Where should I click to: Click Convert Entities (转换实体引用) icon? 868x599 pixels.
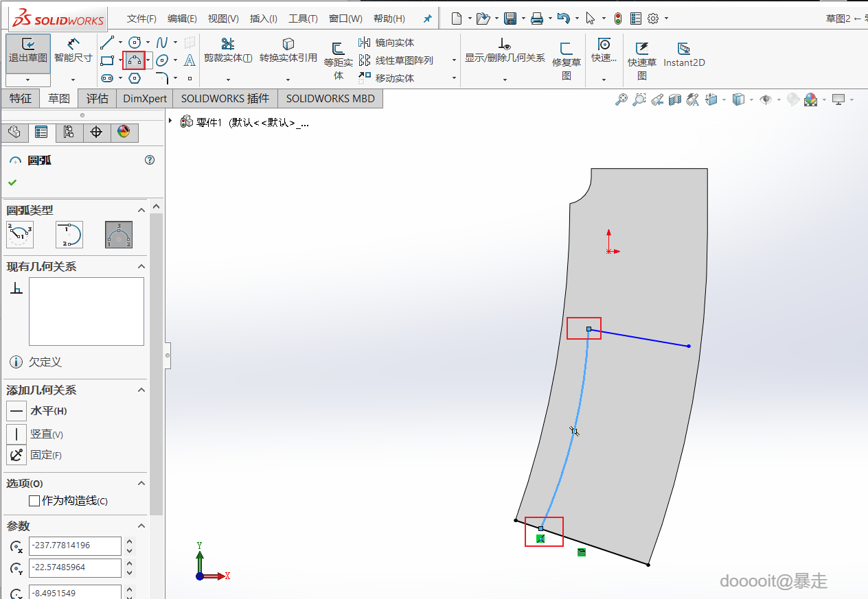pyautogui.click(x=288, y=51)
